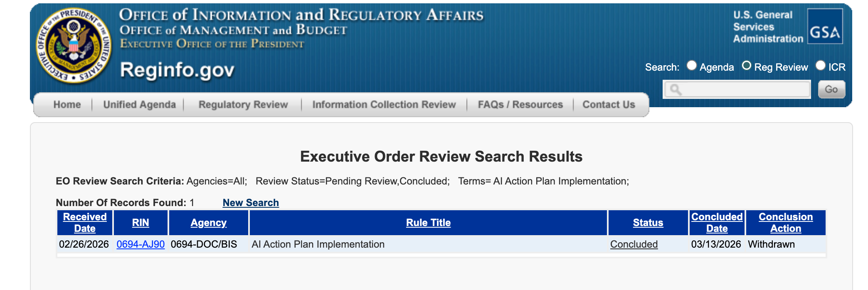Image resolution: width=868 pixels, height=290 pixels.
Task: Sort results by Conclusion Action
Action: (x=785, y=223)
